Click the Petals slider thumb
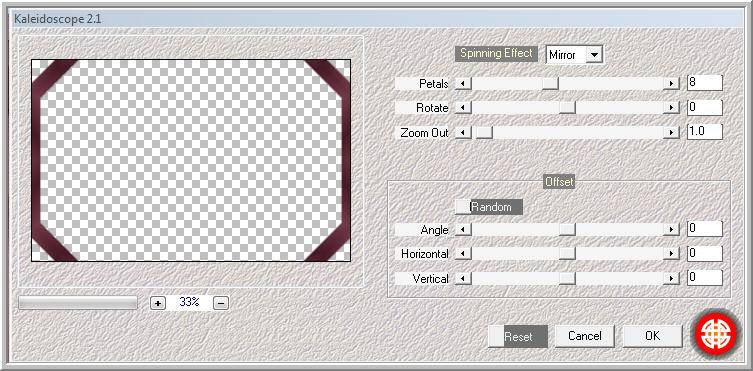Screen dimensions: 753x371 pos(550,84)
